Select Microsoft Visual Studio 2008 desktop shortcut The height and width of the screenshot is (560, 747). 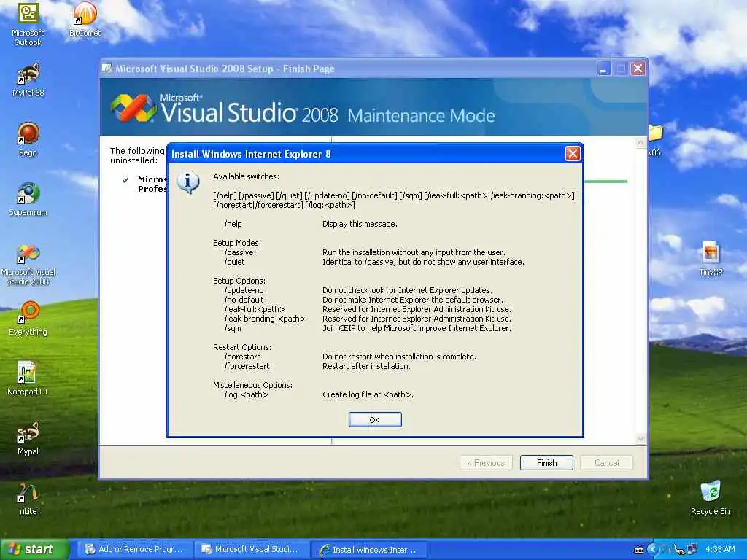[x=28, y=264]
